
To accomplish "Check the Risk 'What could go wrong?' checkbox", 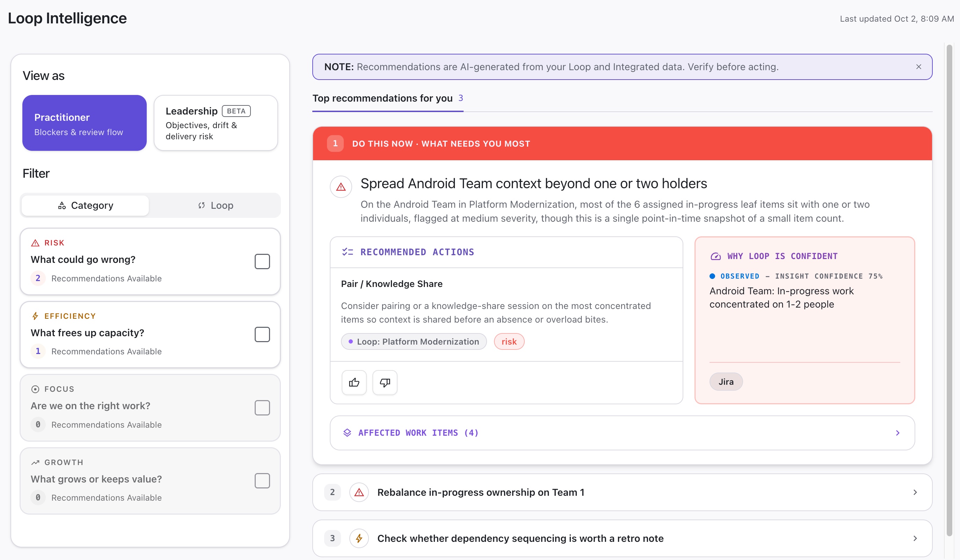I will coord(262,261).
